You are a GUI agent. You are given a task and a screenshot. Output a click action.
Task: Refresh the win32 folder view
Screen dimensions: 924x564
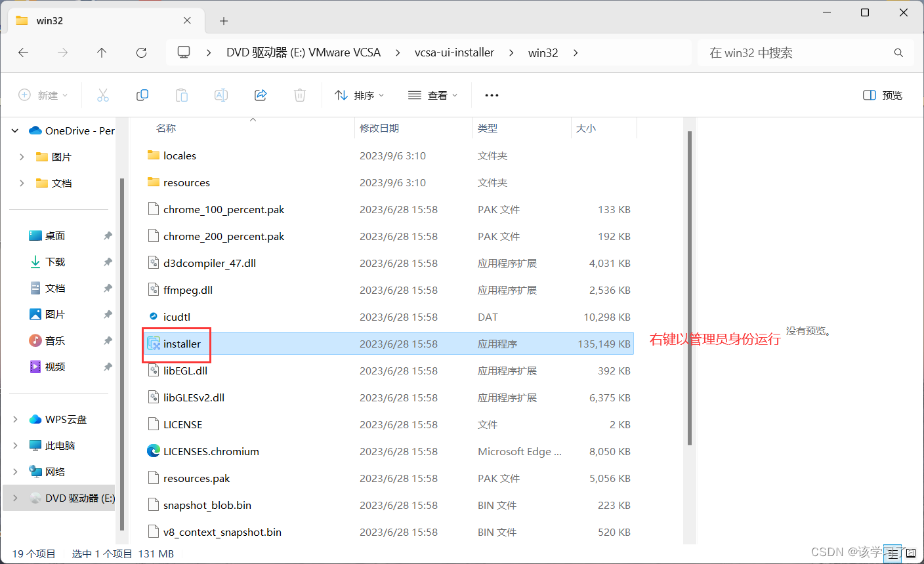coord(141,52)
